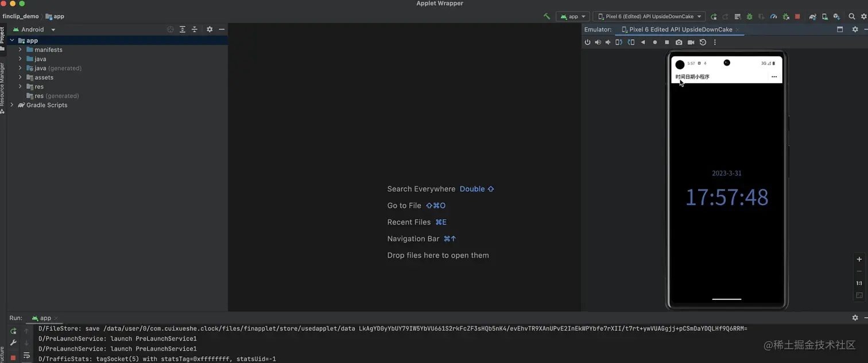
Task: Select the manifests folder label
Action: (48, 50)
